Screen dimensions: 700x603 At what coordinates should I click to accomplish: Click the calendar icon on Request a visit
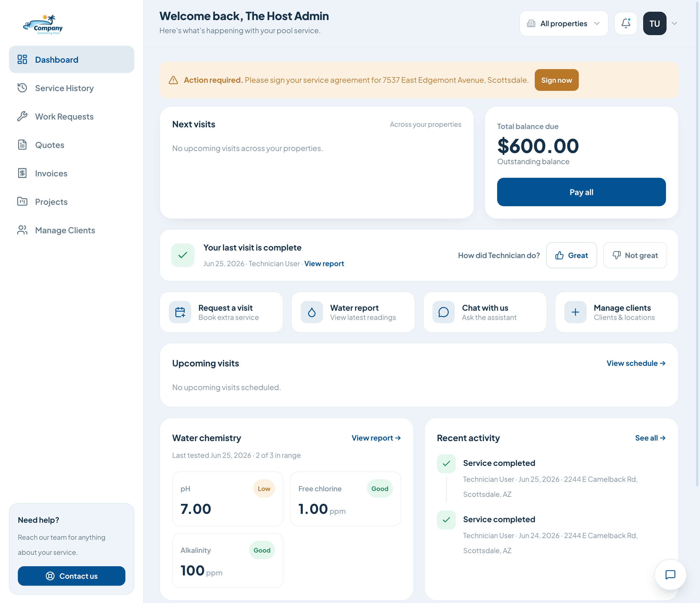(180, 312)
